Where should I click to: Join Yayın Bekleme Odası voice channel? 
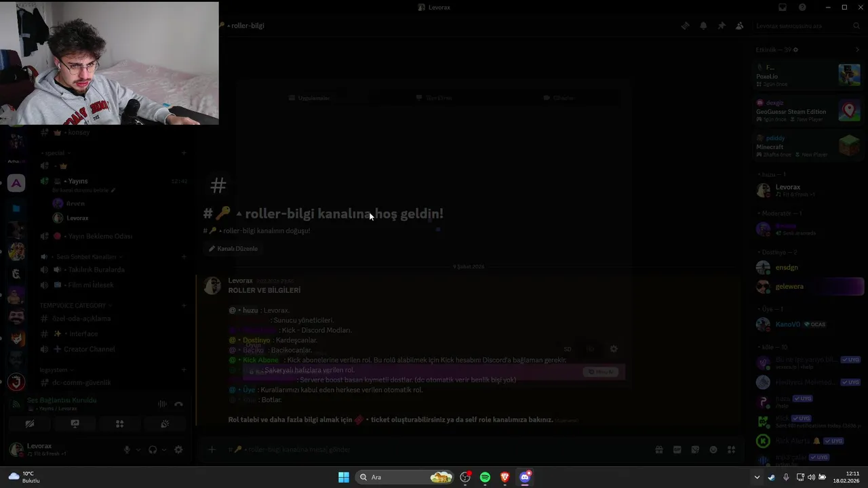pos(113,236)
